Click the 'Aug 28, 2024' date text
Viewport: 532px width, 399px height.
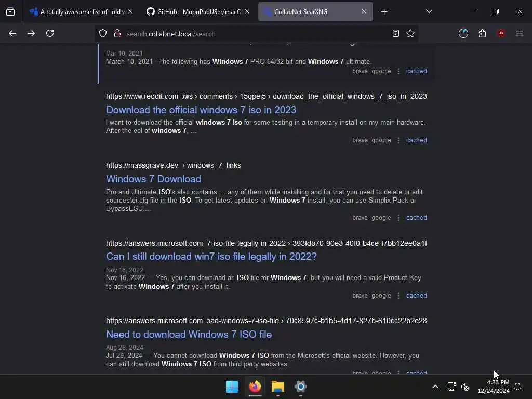[125, 348]
